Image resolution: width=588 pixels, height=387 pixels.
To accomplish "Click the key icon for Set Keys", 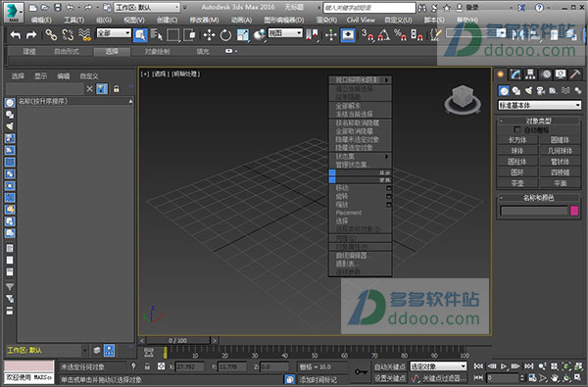I will (361, 371).
